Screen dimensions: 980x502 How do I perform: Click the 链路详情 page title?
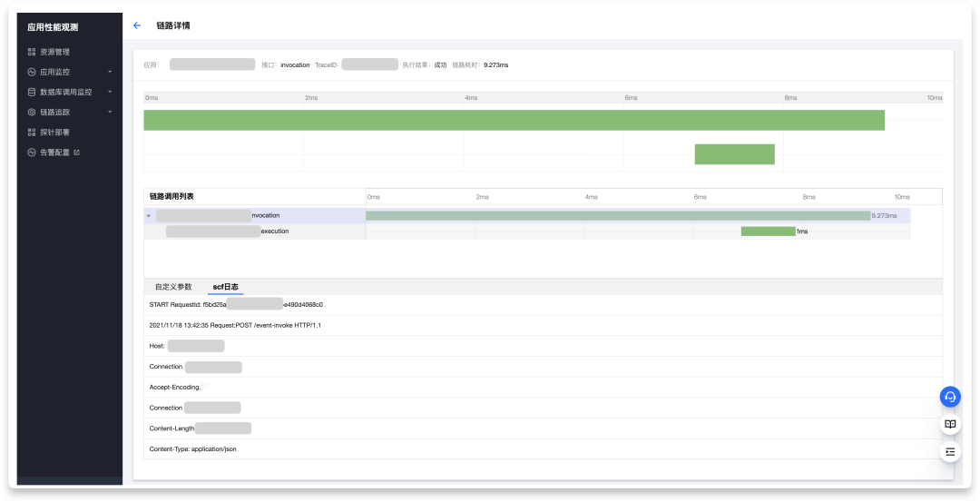coord(173,25)
